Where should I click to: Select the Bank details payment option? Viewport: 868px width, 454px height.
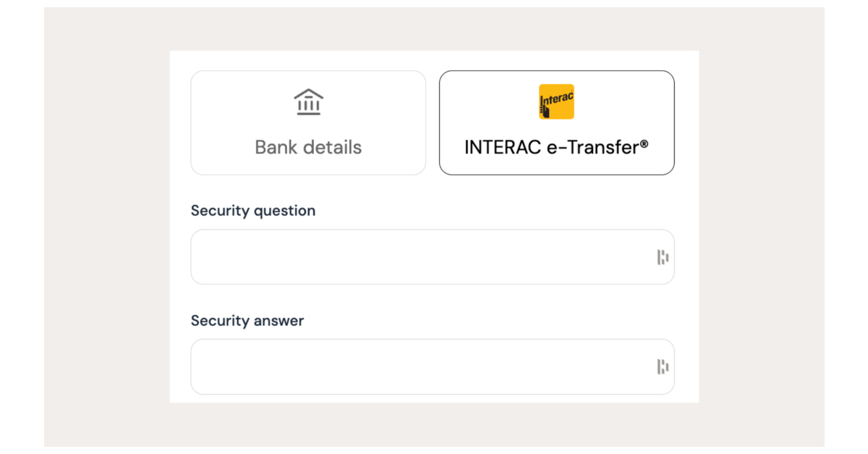tap(309, 122)
